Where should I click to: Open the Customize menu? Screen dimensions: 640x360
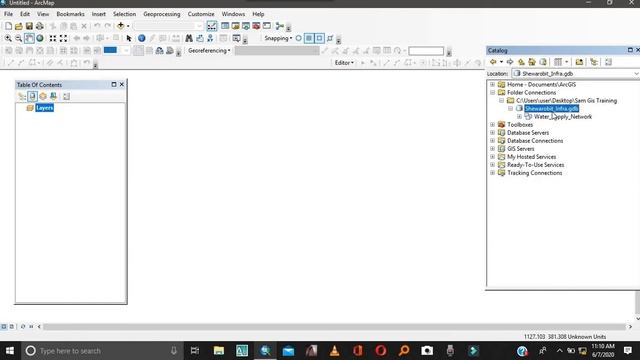pyautogui.click(x=201, y=14)
